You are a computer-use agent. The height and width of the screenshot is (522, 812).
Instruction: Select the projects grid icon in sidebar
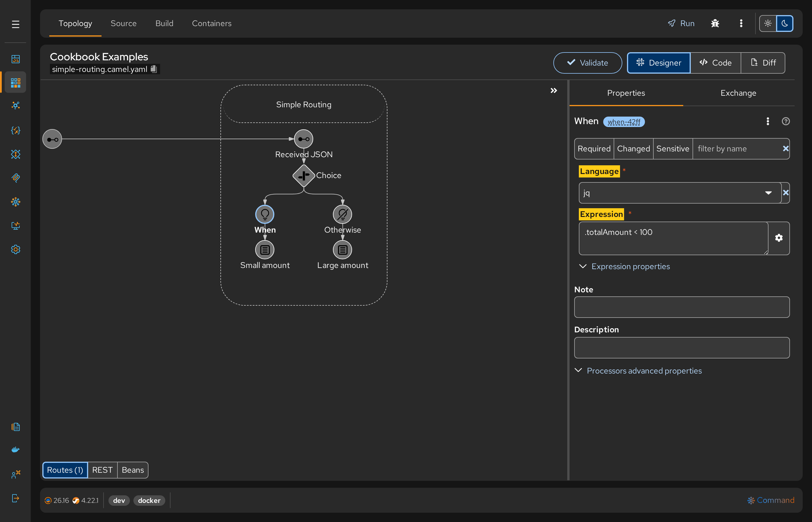pyautogui.click(x=15, y=82)
